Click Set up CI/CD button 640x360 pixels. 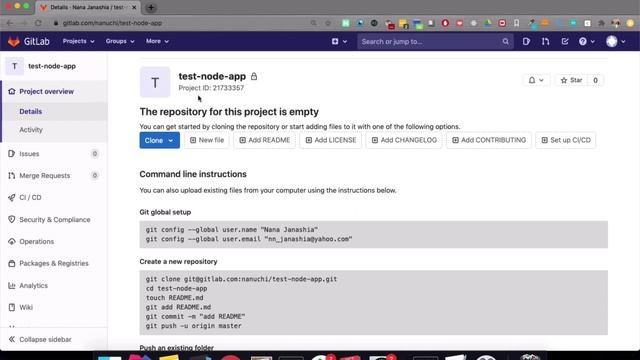coord(566,140)
